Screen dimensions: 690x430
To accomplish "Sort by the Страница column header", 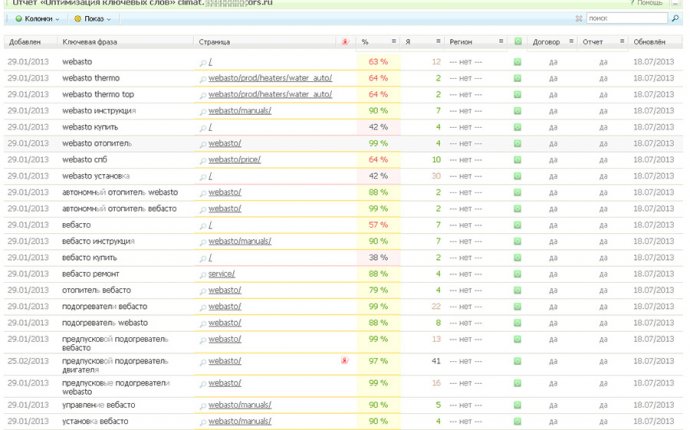I will (214, 42).
